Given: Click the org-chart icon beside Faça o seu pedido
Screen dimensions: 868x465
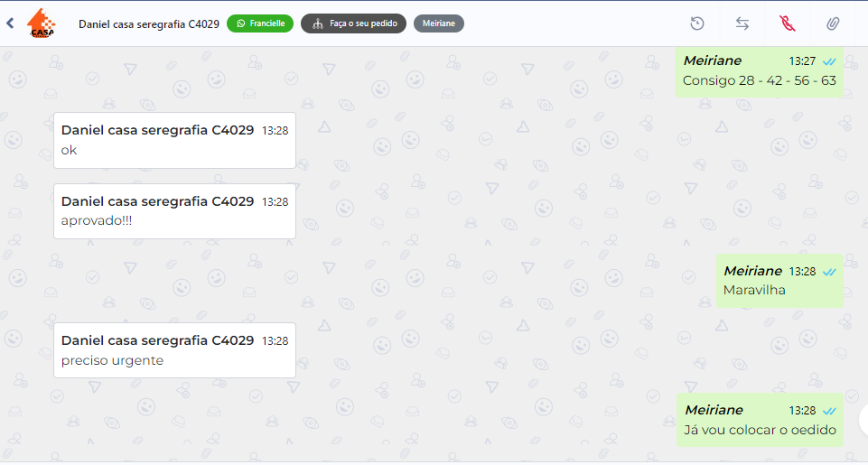Looking at the screenshot, I should point(318,23).
